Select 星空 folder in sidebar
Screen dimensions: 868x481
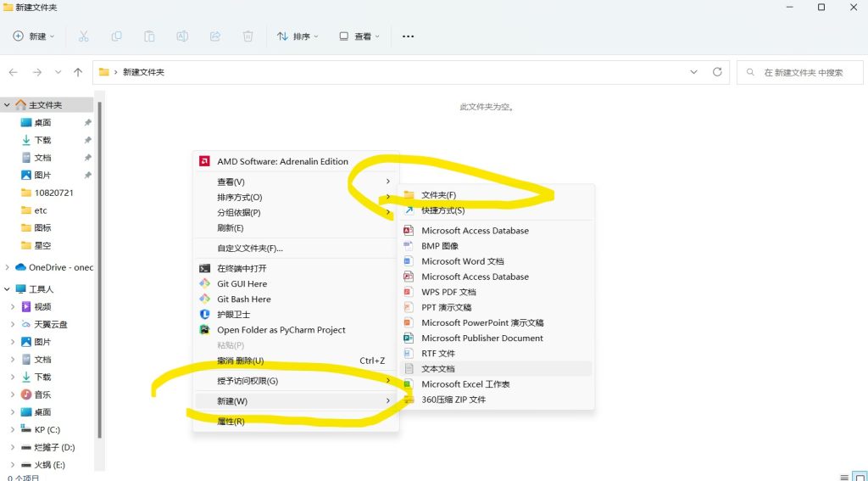(42, 245)
